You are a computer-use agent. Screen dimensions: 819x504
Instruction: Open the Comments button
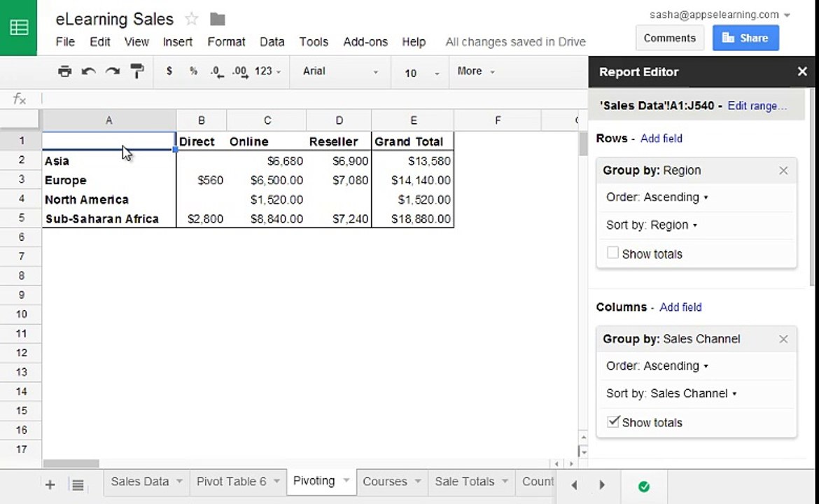coord(670,38)
